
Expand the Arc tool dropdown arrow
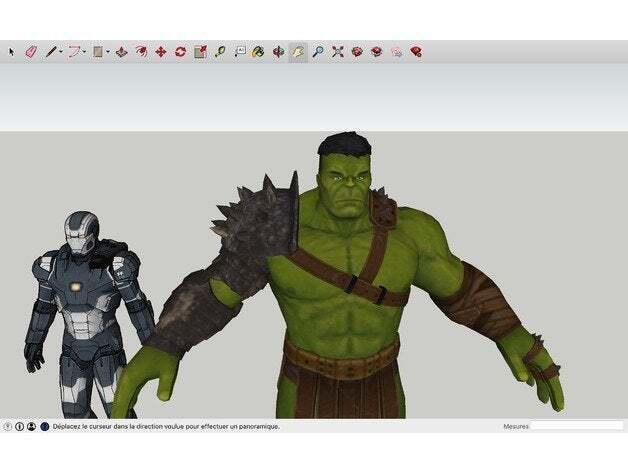[x=84, y=52]
